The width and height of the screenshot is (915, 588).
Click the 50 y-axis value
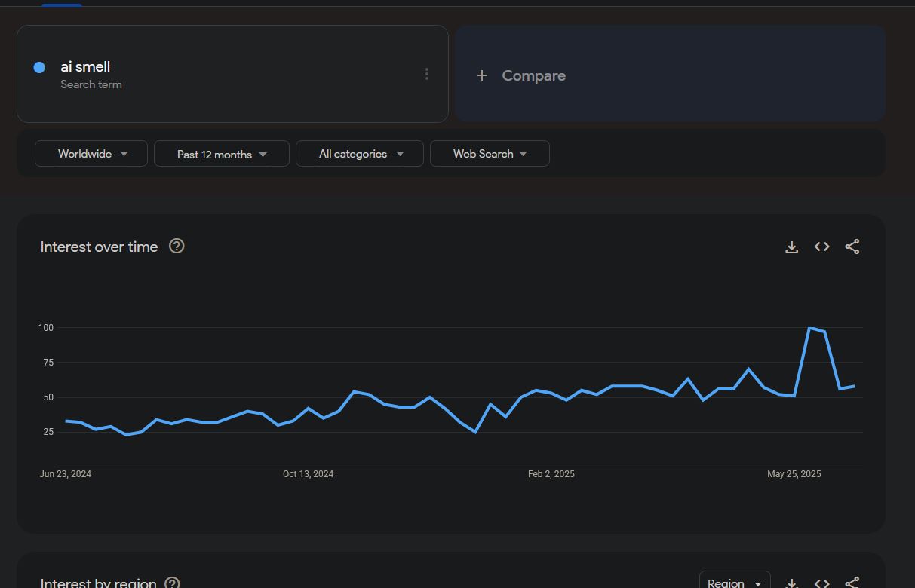pyautogui.click(x=48, y=397)
